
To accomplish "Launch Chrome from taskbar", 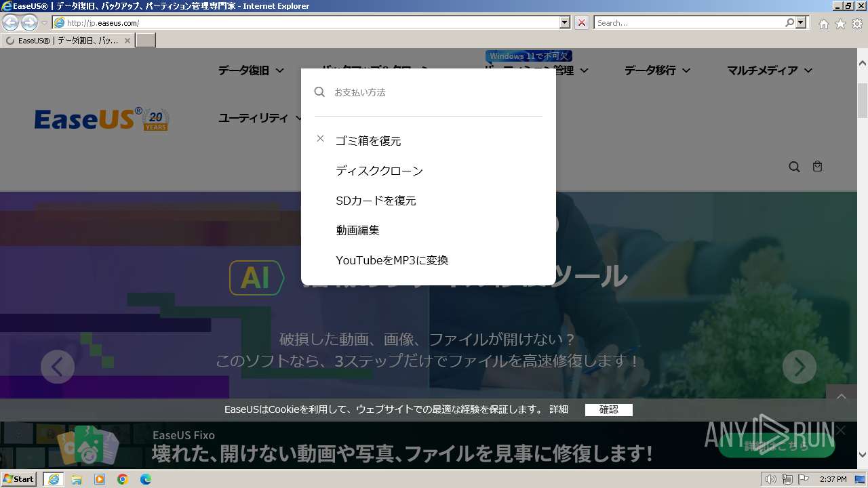I will pos(123,479).
